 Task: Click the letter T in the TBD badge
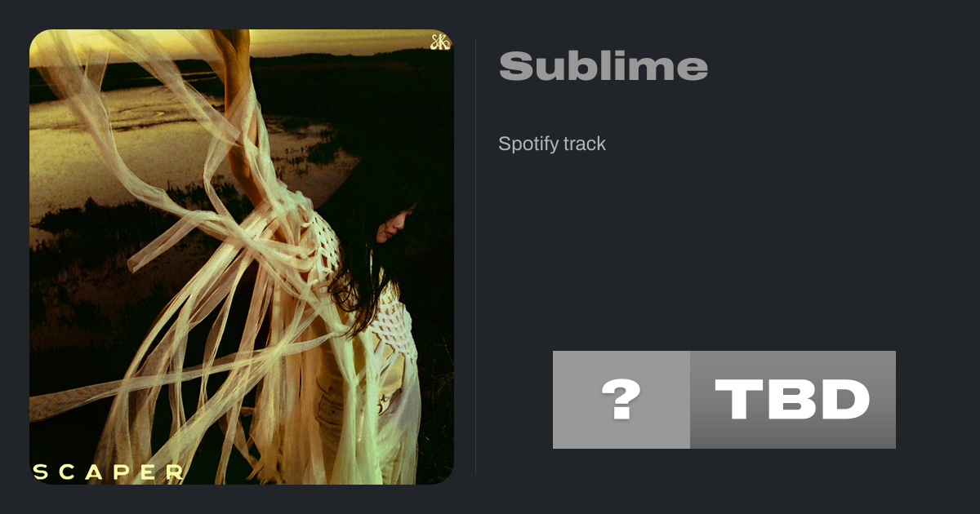[739, 400]
